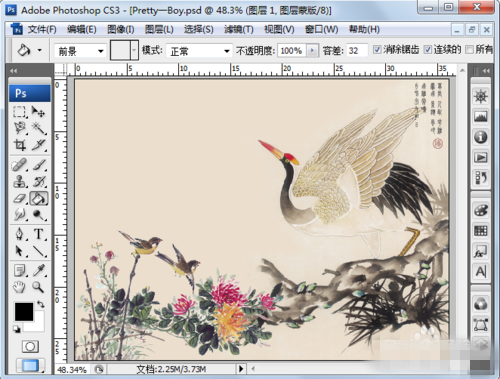
Task: Click the 容差 tolerance input field
Action: coord(357,51)
